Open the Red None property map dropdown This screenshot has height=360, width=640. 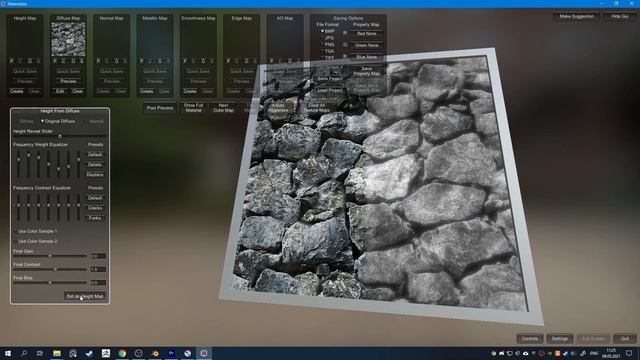pos(367,34)
